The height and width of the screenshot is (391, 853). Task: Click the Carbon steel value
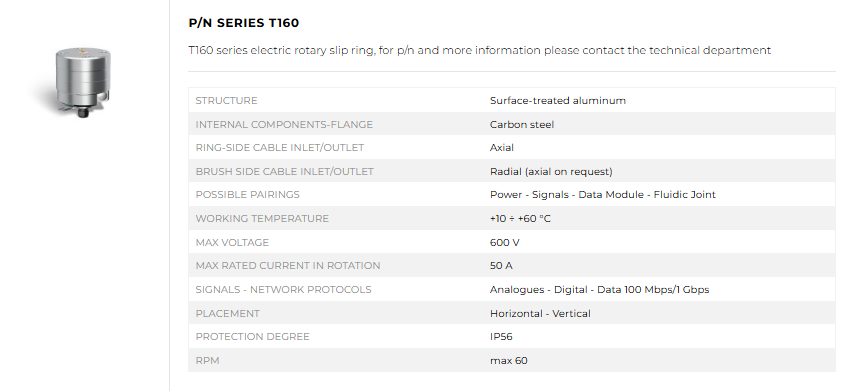point(522,125)
